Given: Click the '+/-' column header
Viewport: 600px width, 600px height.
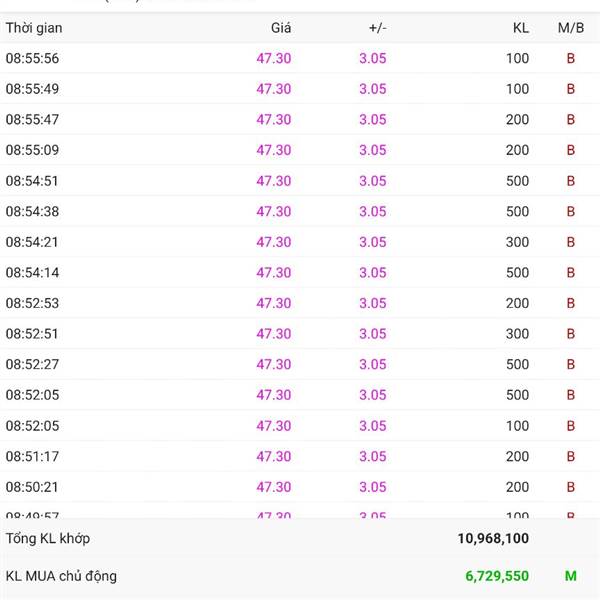Looking at the screenshot, I should [x=377, y=28].
